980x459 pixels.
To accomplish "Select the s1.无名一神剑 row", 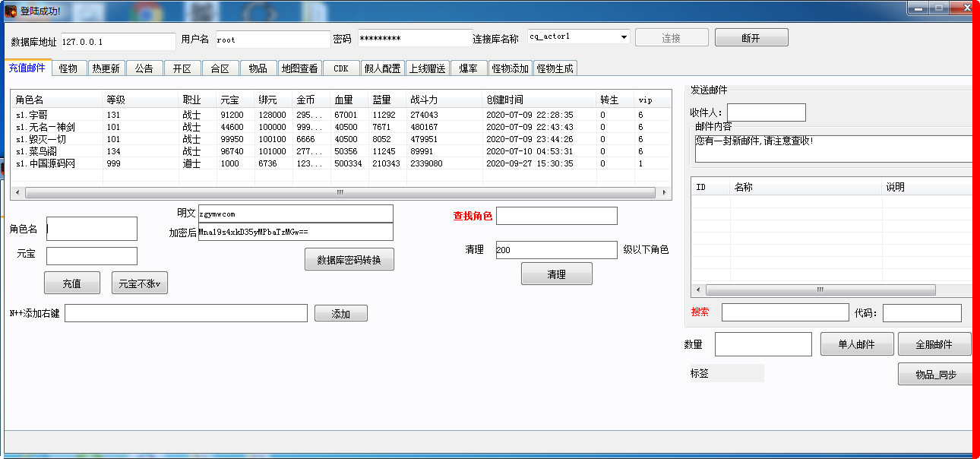I will (340, 127).
